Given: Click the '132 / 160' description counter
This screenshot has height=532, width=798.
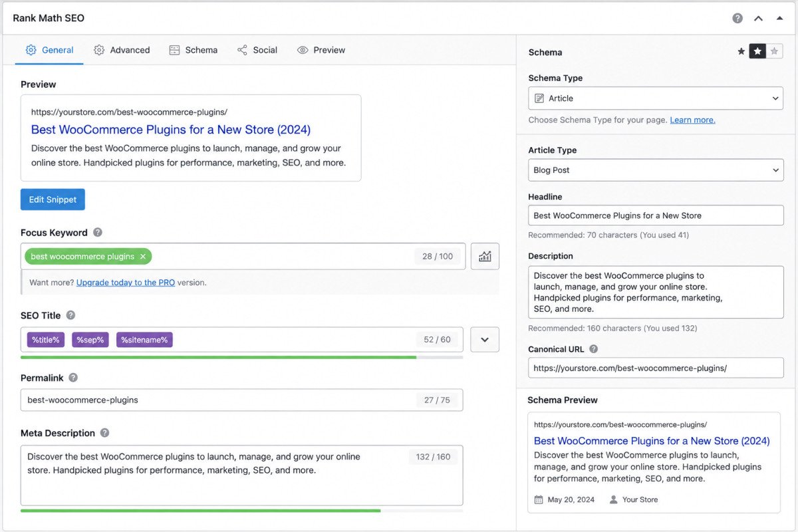Looking at the screenshot, I should pyautogui.click(x=433, y=457).
